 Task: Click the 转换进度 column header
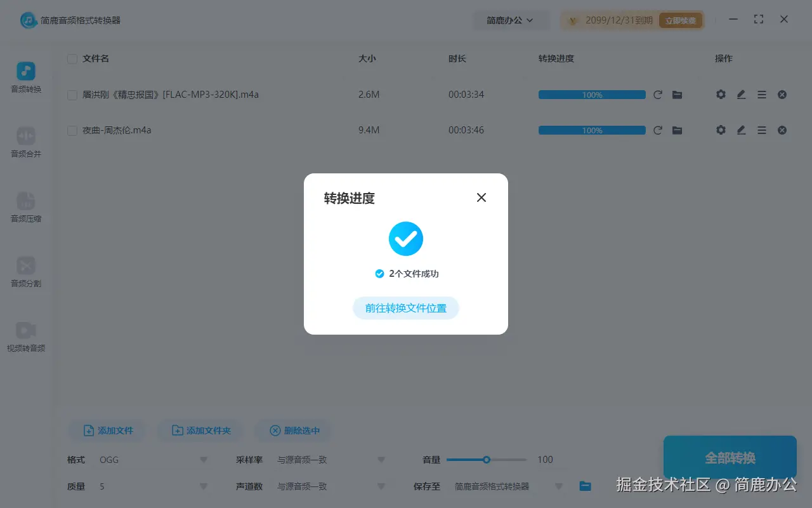click(x=556, y=58)
